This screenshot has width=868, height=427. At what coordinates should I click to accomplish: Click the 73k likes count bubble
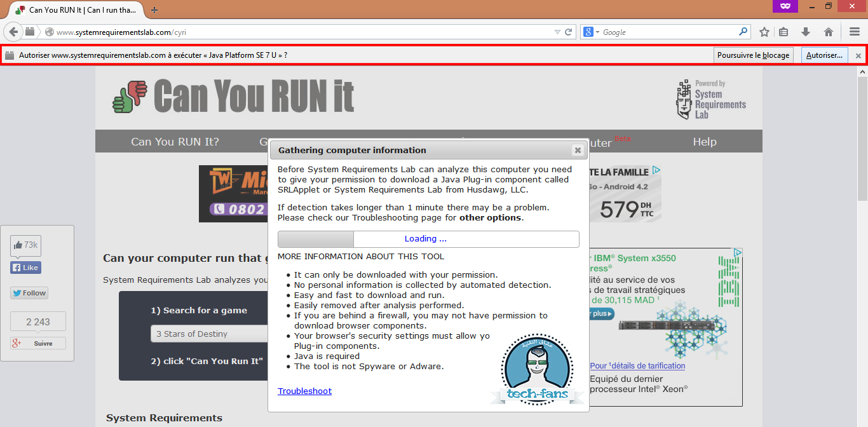point(25,245)
